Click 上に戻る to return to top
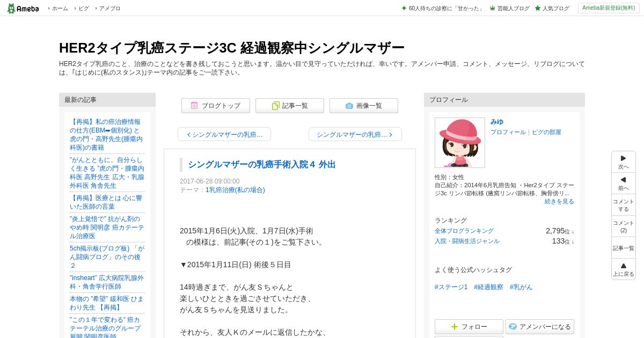The image size is (644, 338). tap(624, 269)
